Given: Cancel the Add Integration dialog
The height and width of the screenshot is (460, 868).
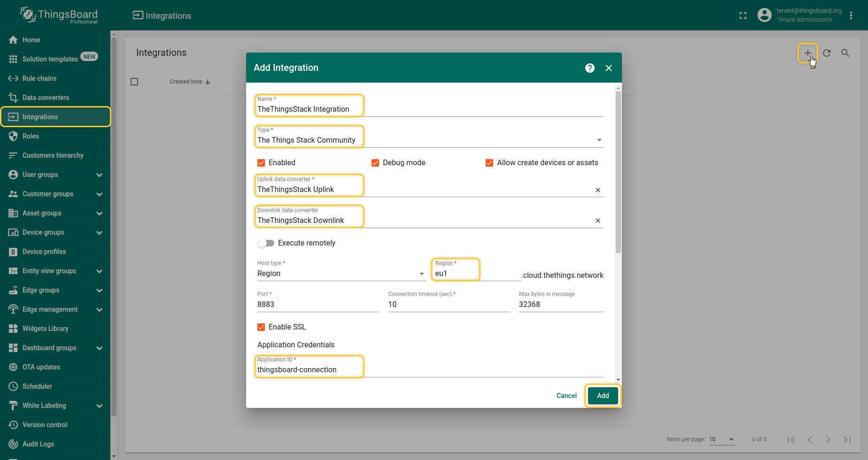Looking at the screenshot, I should click(566, 396).
